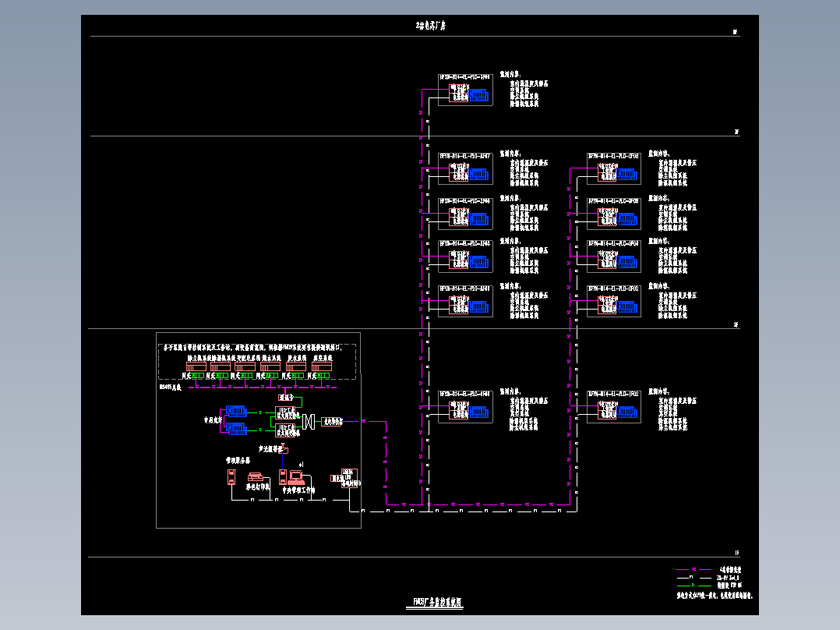840x630 pixels.
Task: Click the bottom right-column PLC cabinet, middle floor
Action: click(614, 301)
